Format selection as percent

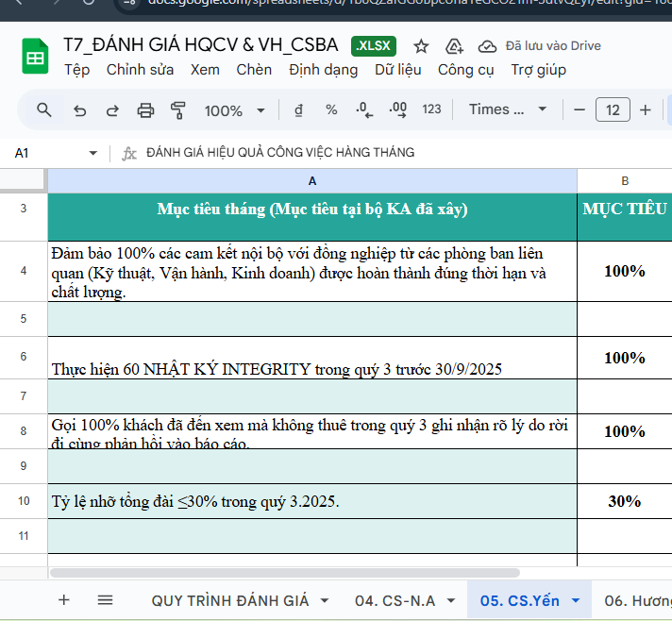(x=331, y=109)
